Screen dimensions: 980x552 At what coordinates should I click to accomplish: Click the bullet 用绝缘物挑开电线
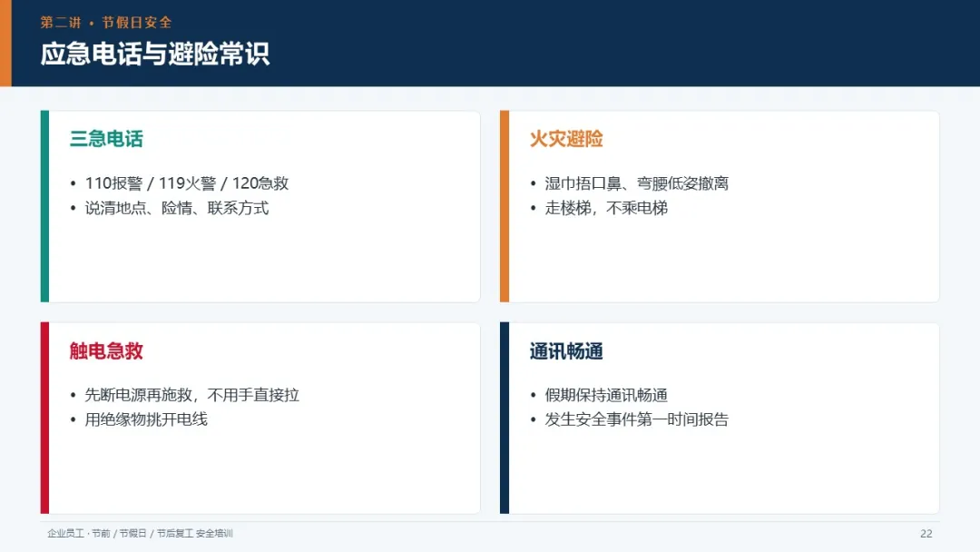(145, 419)
